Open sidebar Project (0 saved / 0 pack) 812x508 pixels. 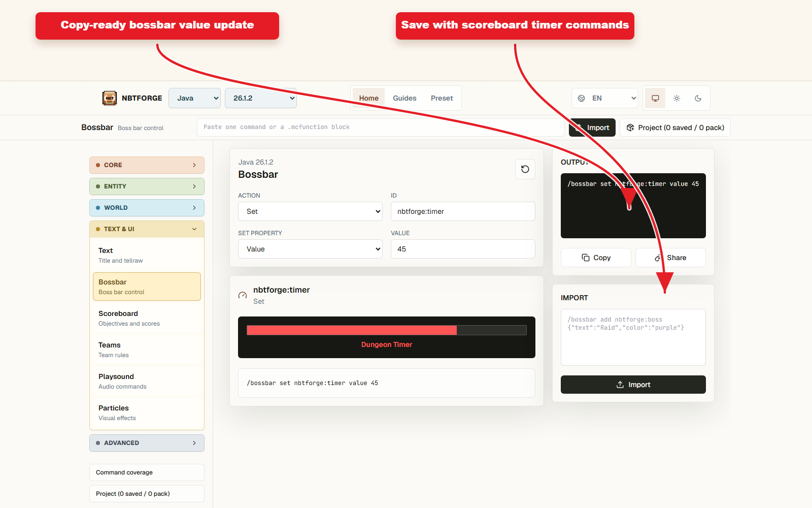(x=147, y=494)
